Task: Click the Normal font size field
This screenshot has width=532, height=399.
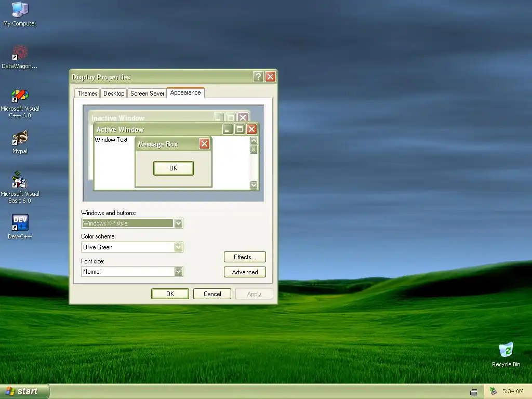Action: point(132,271)
